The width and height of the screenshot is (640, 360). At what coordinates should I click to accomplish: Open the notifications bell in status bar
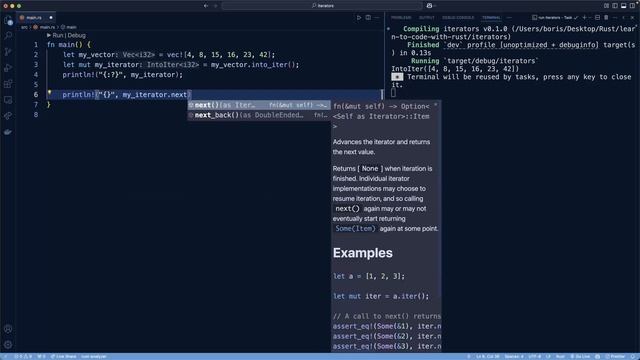[x=633, y=356]
